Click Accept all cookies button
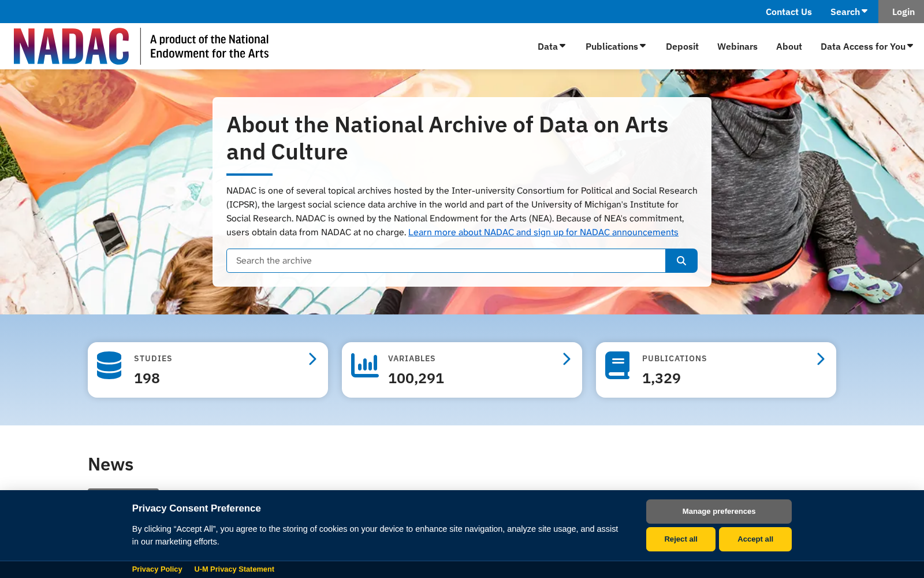 point(755,539)
